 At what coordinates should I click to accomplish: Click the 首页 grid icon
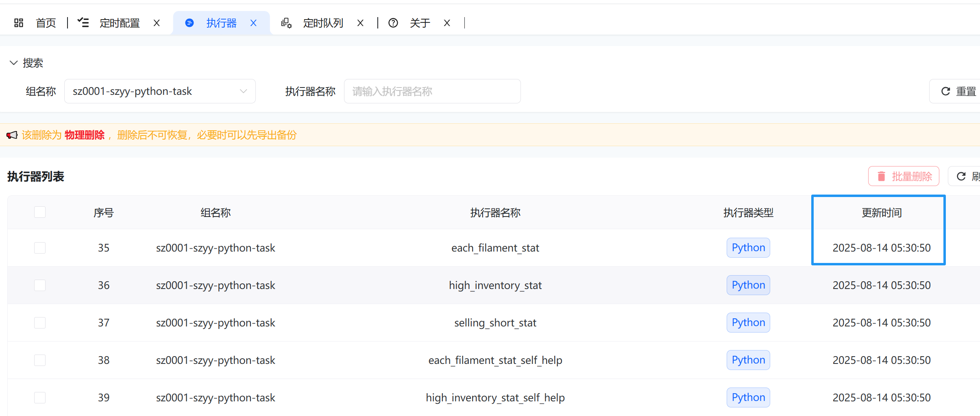[19, 23]
